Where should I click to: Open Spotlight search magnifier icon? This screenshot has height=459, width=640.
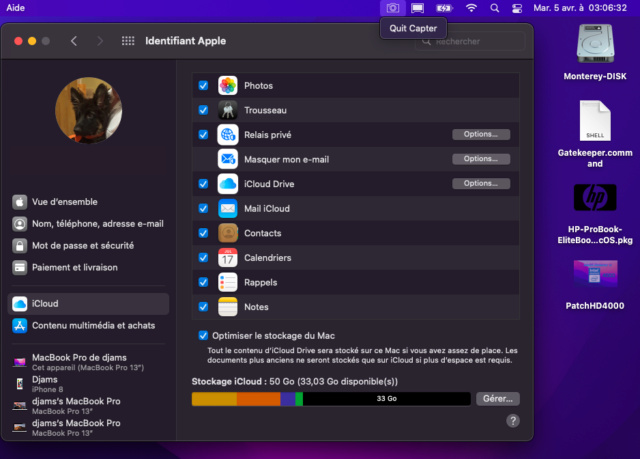tap(494, 8)
